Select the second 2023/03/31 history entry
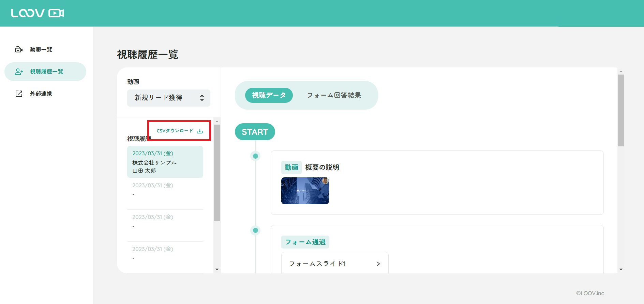 [165, 194]
